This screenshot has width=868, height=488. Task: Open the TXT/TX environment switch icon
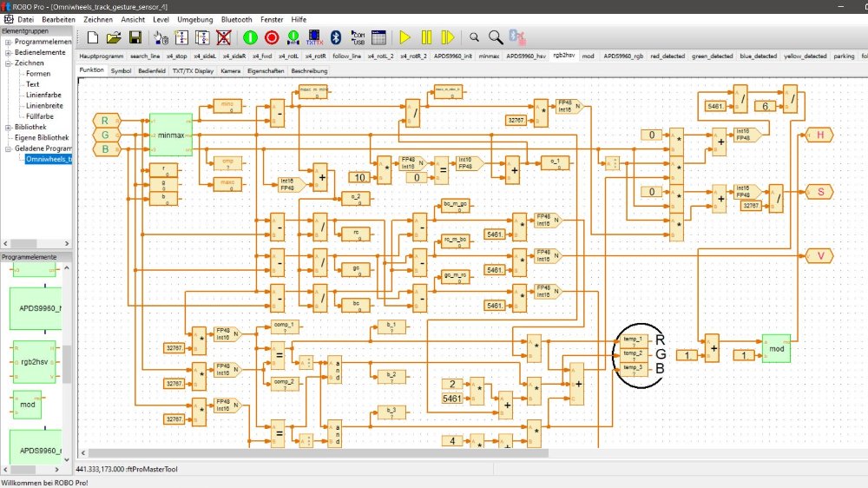pyautogui.click(x=314, y=37)
